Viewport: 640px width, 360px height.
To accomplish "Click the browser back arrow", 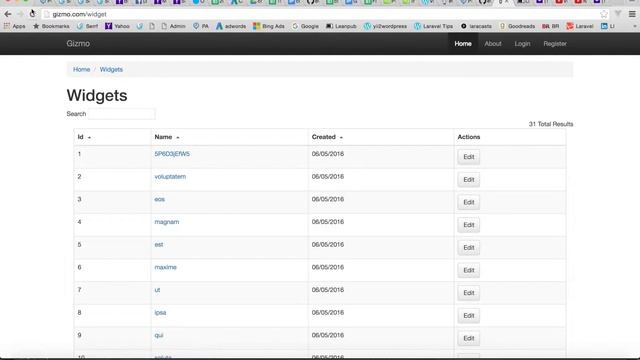I will point(8,14).
